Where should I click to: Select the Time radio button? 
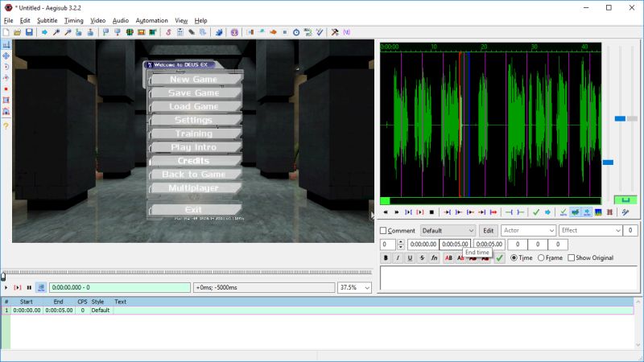coord(514,257)
